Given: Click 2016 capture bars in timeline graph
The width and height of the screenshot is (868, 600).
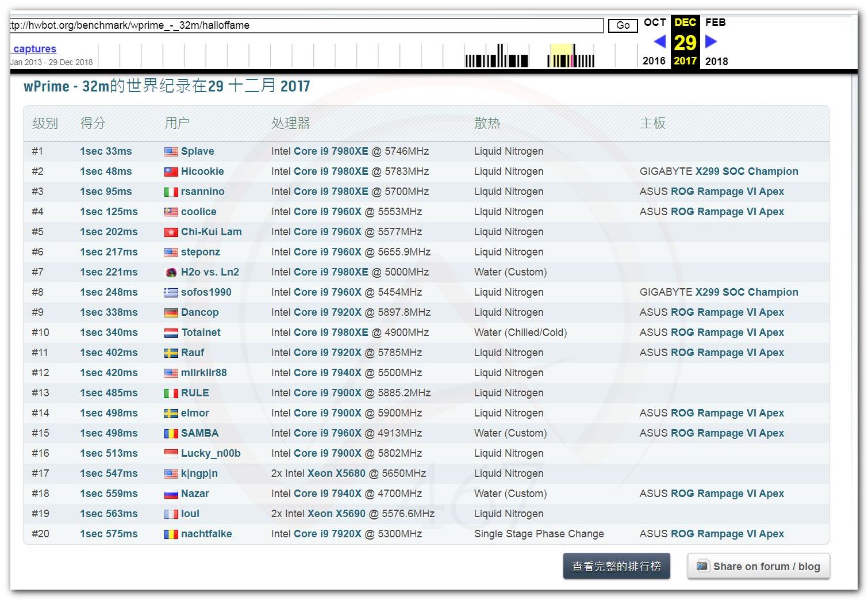Looking at the screenshot, I should pyautogui.click(x=497, y=56).
